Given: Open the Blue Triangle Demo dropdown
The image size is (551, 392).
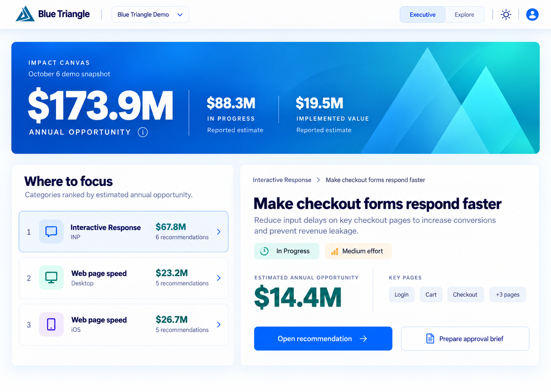Looking at the screenshot, I should [x=150, y=14].
